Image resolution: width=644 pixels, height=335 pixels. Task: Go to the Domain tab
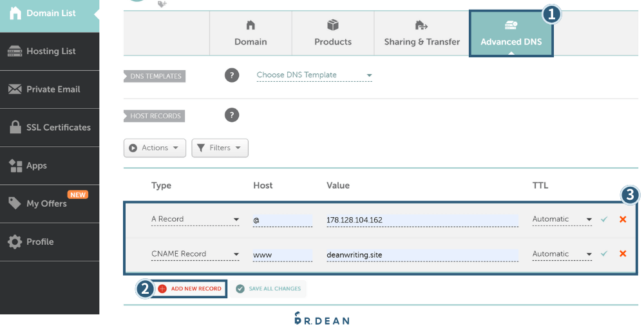click(x=251, y=33)
